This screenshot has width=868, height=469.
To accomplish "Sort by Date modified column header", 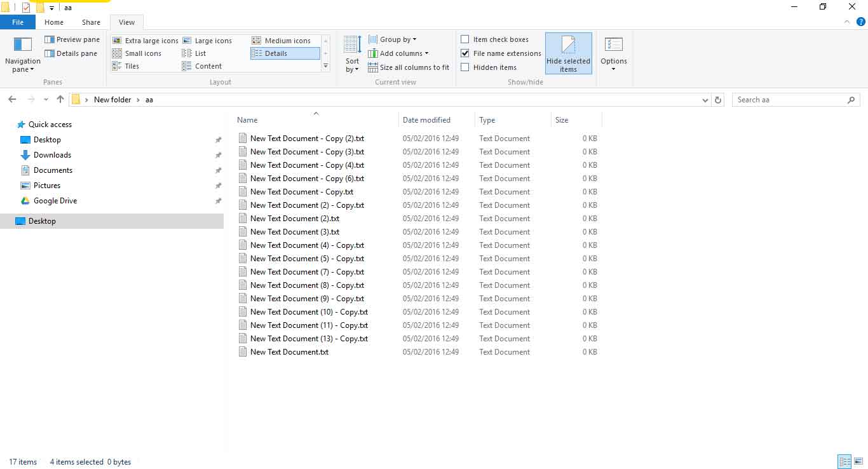I will 426,119.
